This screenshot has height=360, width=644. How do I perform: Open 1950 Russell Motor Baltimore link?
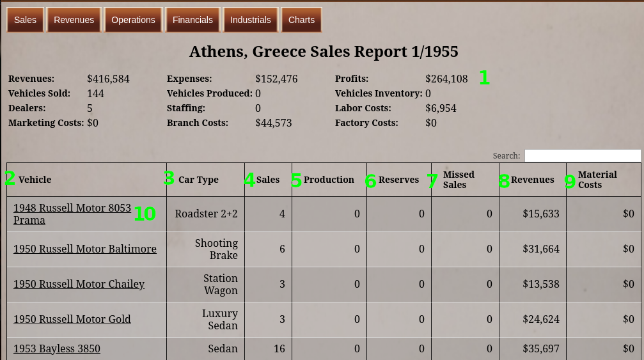click(x=85, y=249)
